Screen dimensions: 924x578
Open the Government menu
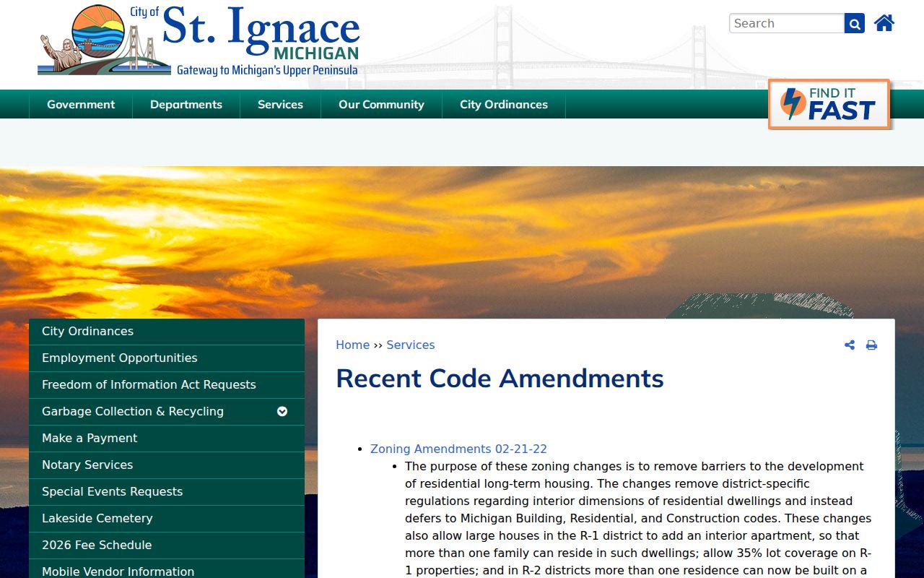tap(81, 104)
